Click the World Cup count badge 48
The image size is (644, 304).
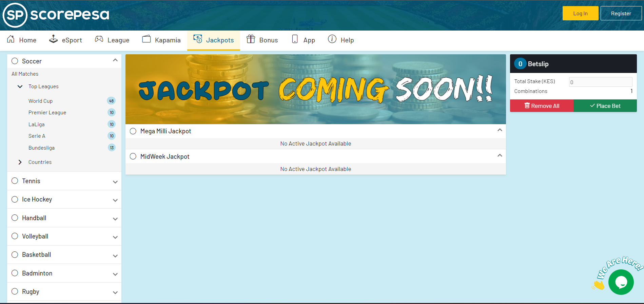pyautogui.click(x=111, y=101)
